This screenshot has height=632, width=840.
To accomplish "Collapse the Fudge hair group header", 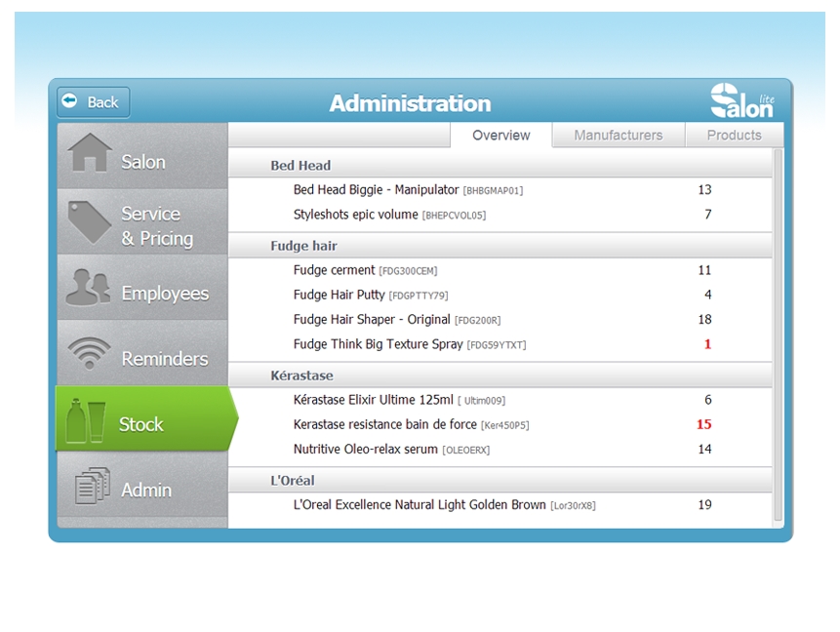I will coord(302,245).
